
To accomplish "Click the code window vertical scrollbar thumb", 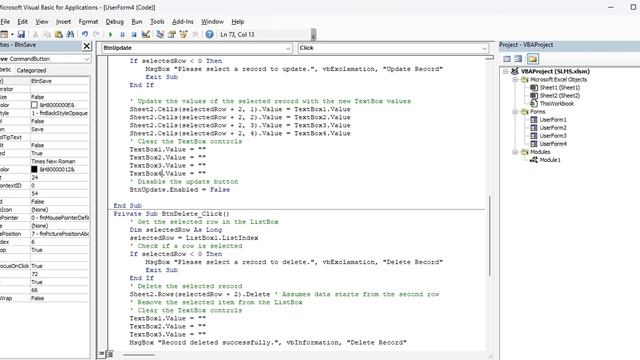I will tap(489, 236).
